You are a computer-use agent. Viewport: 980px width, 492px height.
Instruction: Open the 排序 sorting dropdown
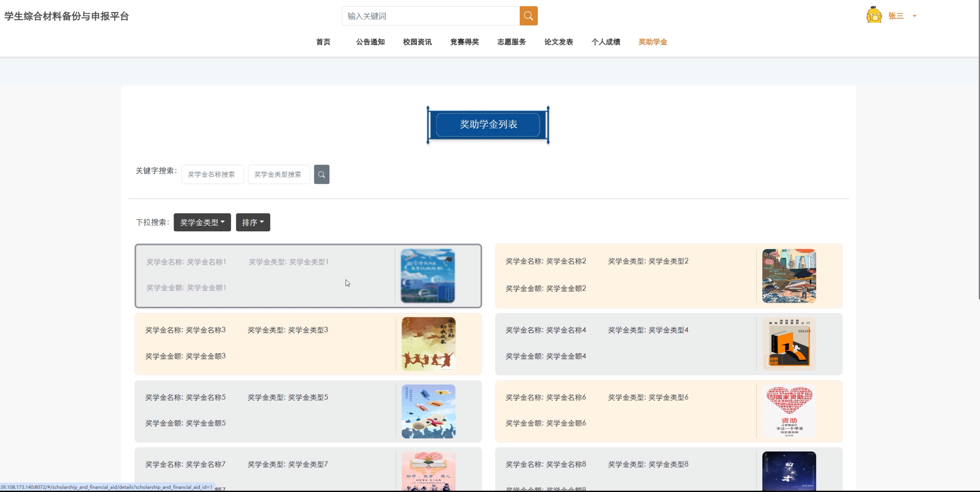(x=253, y=222)
